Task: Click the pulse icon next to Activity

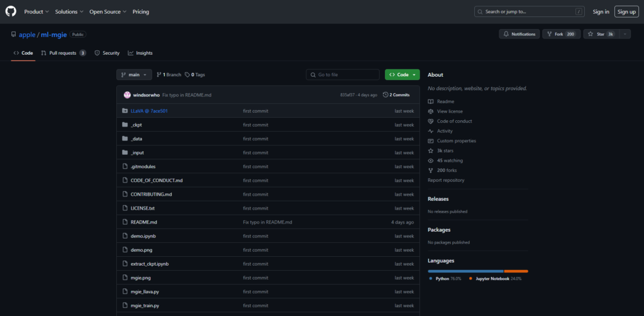Action: click(430, 131)
